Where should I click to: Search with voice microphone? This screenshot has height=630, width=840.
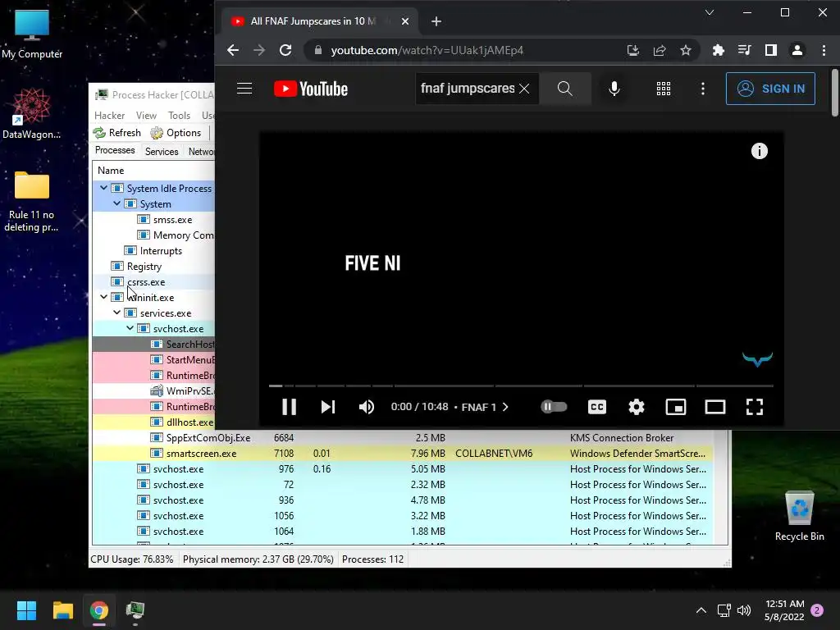(614, 89)
